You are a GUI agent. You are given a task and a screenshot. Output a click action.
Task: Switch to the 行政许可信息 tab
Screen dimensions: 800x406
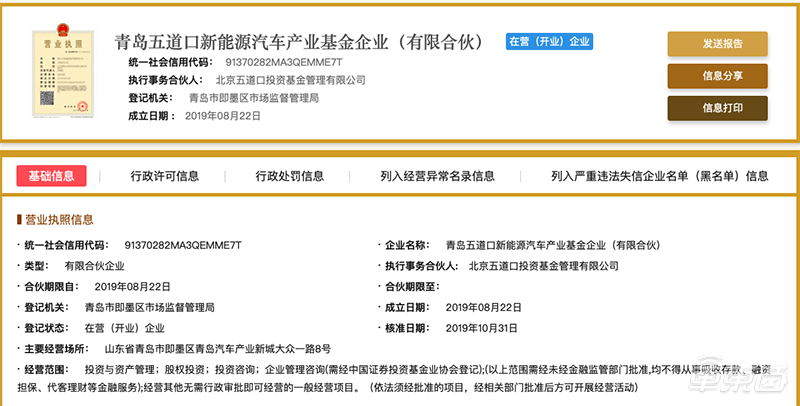[x=164, y=176]
